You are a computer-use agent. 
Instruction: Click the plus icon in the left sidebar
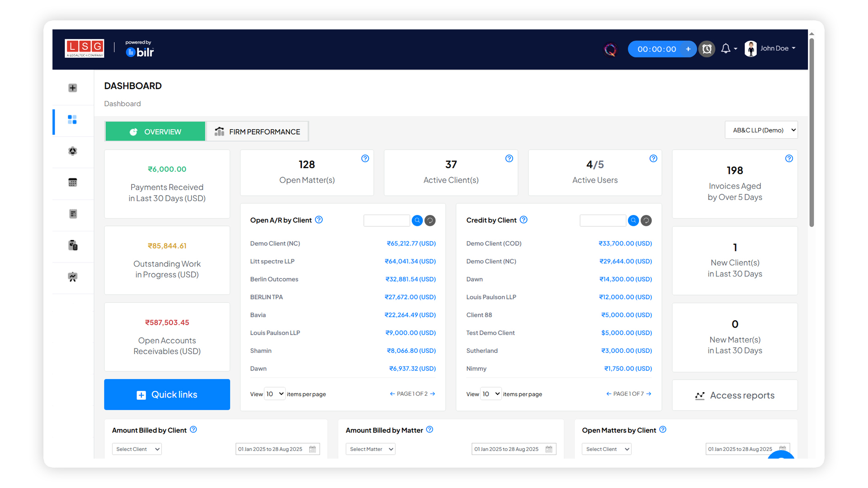coord(72,88)
